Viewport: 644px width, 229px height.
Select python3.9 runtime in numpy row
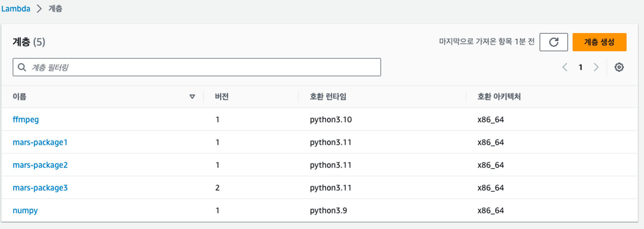[x=328, y=210]
